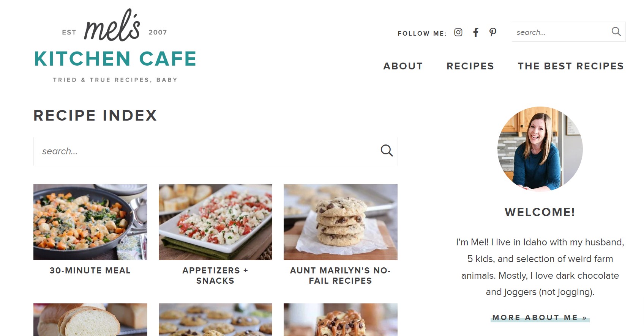Click the MORE ABOUT ME link
Viewport: 644px width, 336px height.
[538, 317]
